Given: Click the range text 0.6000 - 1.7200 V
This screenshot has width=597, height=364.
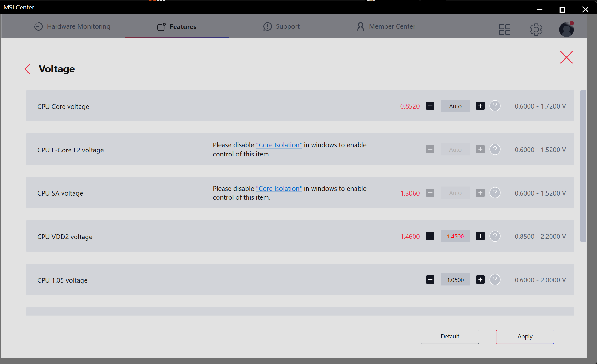Looking at the screenshot, I should pyautogui.click(x=540, y=106).
